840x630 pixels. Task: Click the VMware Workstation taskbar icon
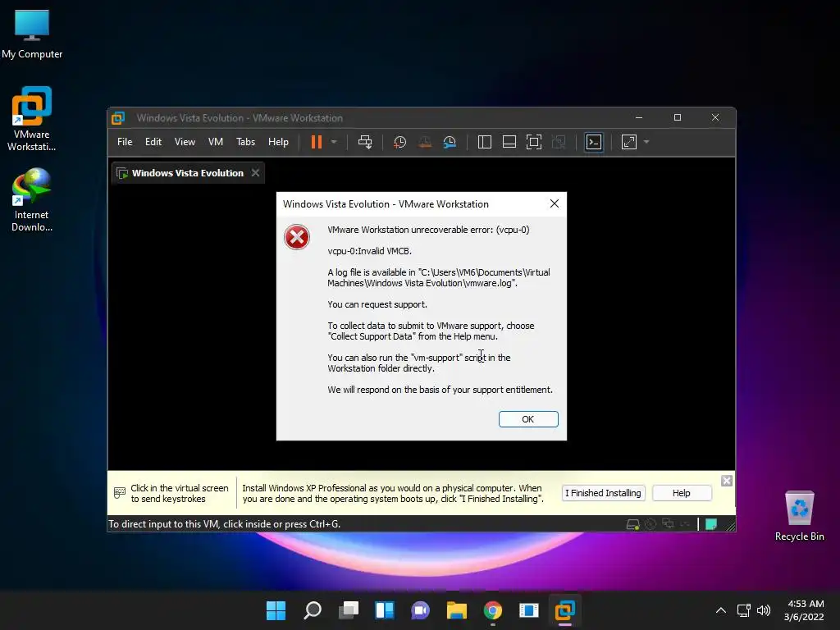tap(564, 610)
